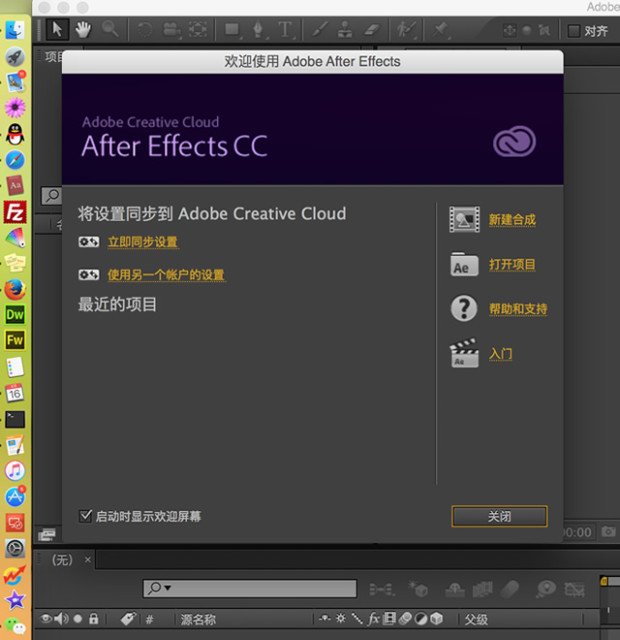This screenshot has width=620, height=640.
Task: Select the Rotation tool
Action: (144, 30)
